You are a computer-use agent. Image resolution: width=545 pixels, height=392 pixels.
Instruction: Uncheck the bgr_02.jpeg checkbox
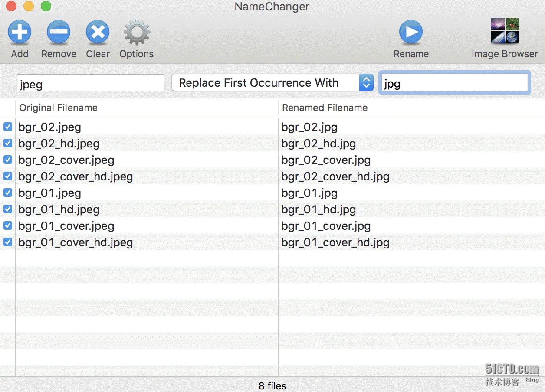click(8, 127)
